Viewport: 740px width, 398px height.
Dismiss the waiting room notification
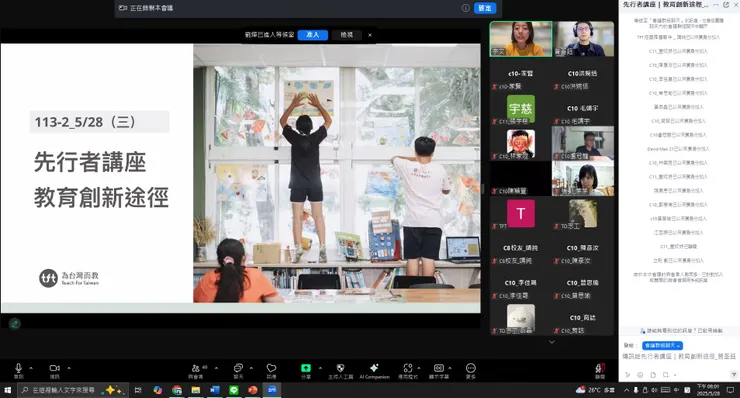370,35
